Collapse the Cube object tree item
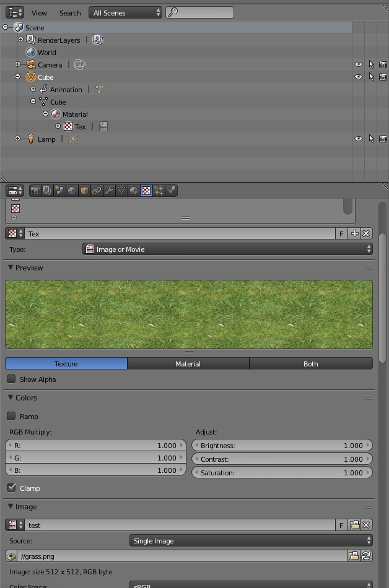The width and height of the screenshot is (389, 588). [x=17, y=77]
